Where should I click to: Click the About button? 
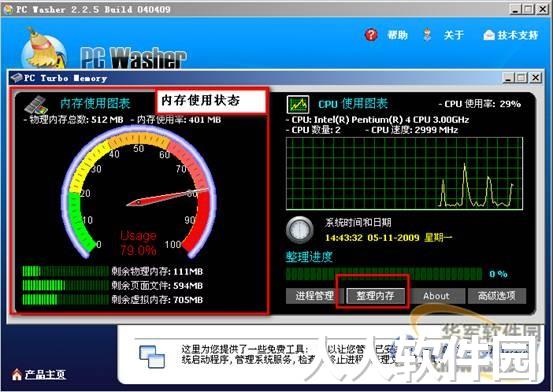pos(436,296)
